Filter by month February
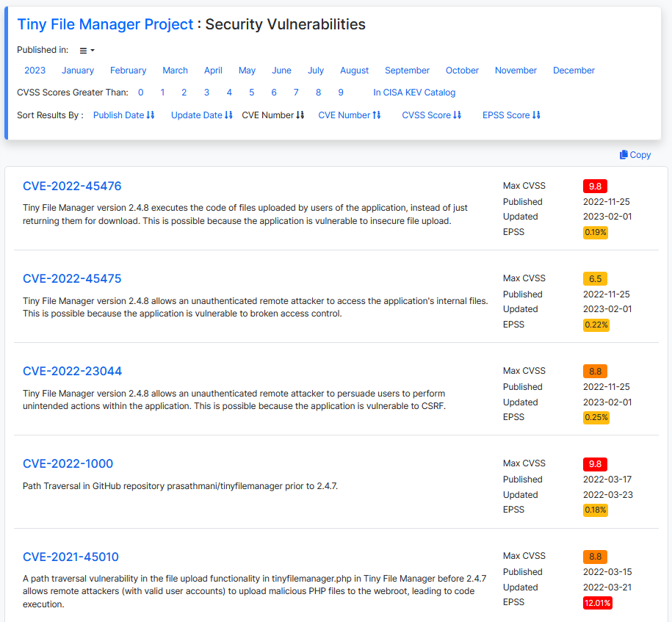Screen dimensions: 672x622 click(x=128, y=70)
